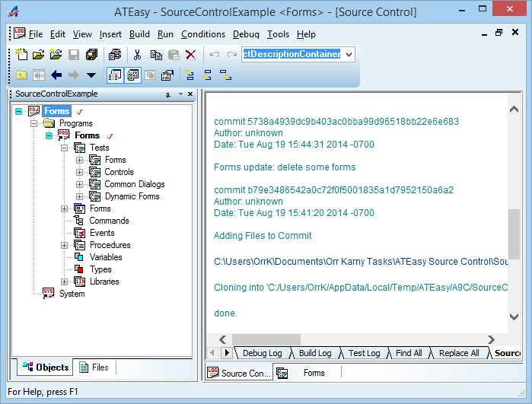
Task: Click the Save All toolbar icon
Action: pos(91,54)
